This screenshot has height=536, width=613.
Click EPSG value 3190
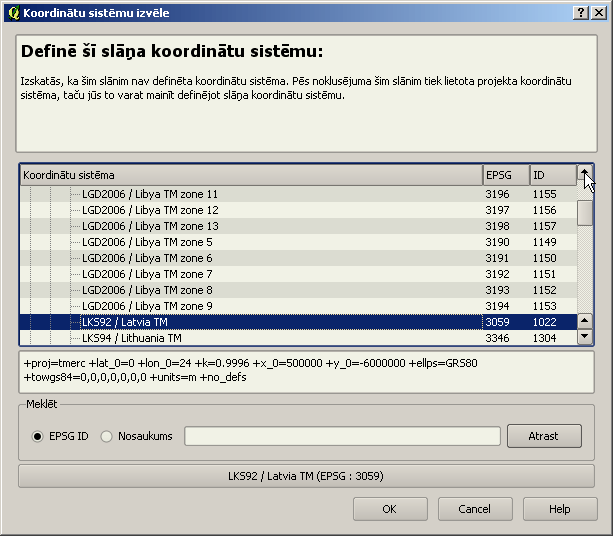(497, 242)
